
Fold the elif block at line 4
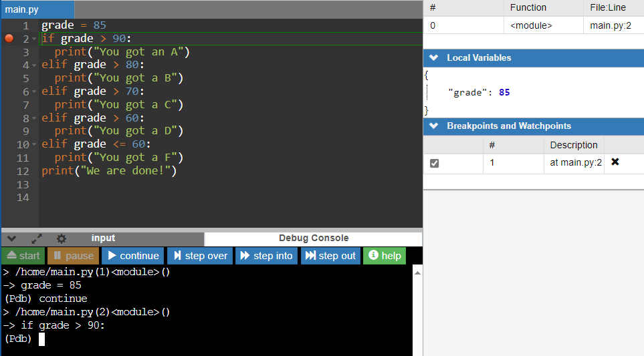coord(34,65)
